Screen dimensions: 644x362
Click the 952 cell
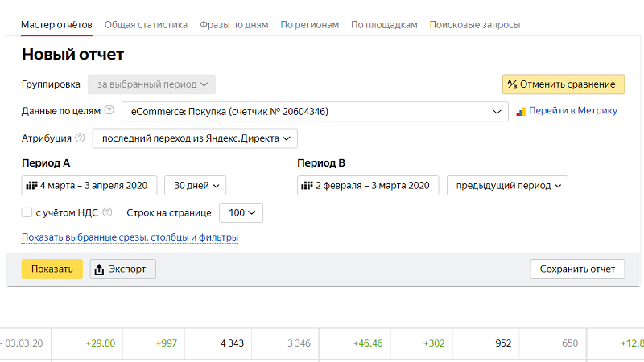click(x=486, y=343)
